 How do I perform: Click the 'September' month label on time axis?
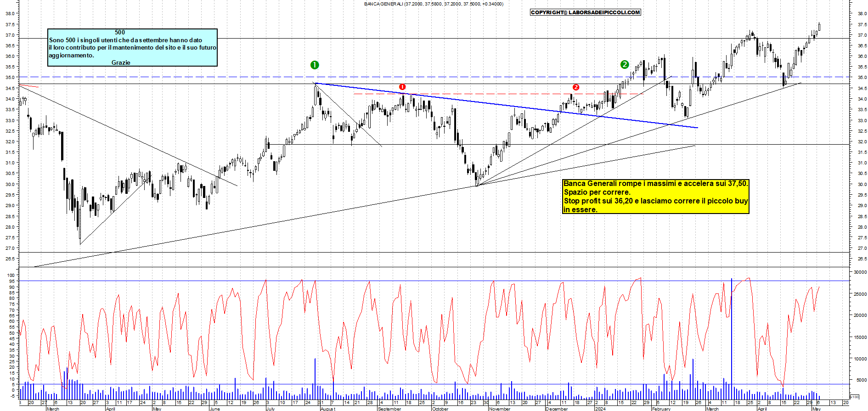click(x=389, y=409)
